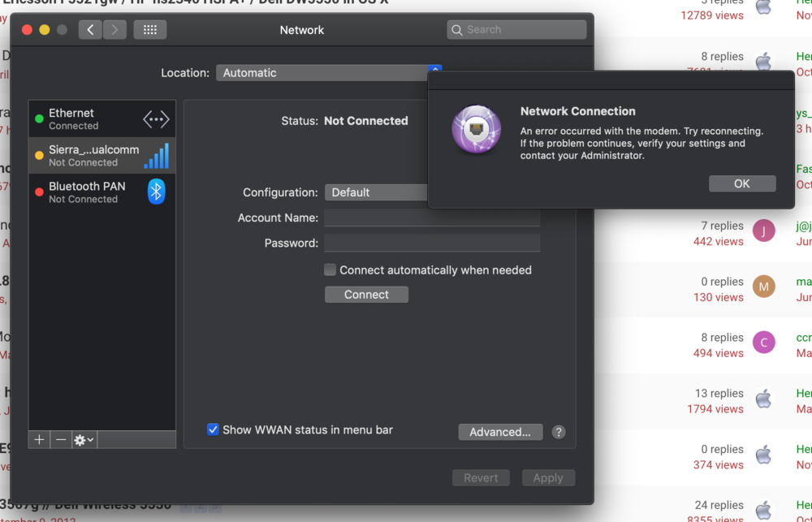Viewport: 812px width, 522px height.
Task: Open the Show All preferences grid
Action: (149, 30)
